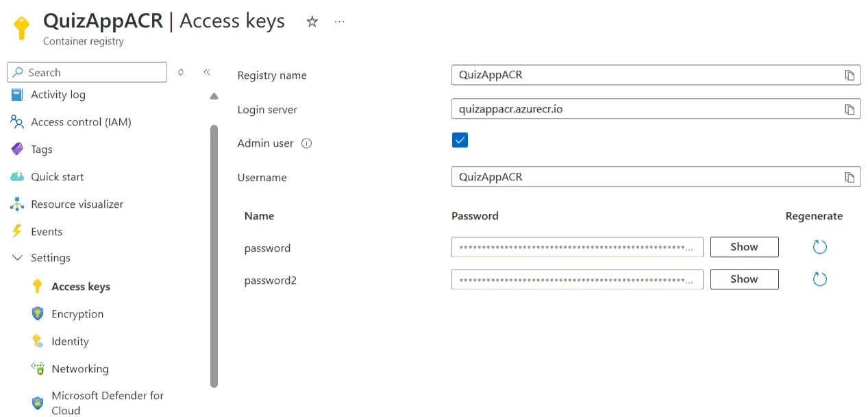
Task: Show the first password
Action: click(744, 247)
